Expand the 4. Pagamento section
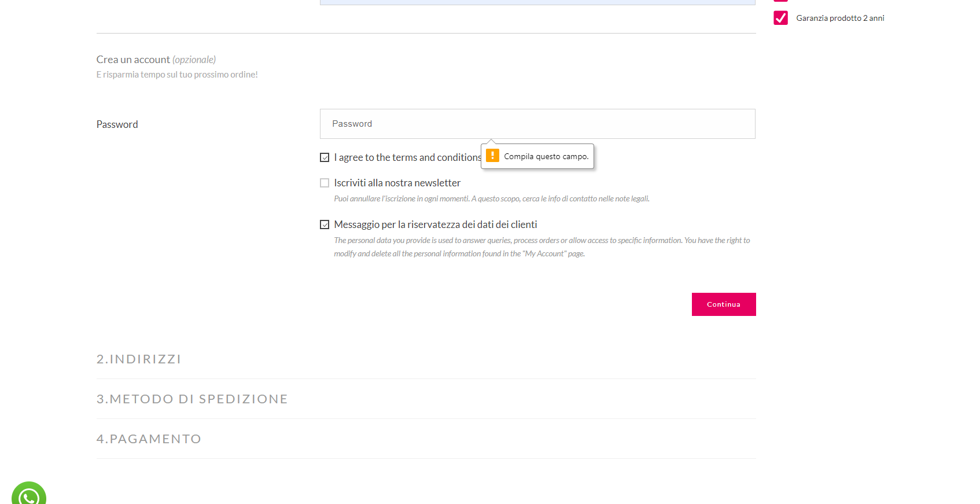 (149, 439)
